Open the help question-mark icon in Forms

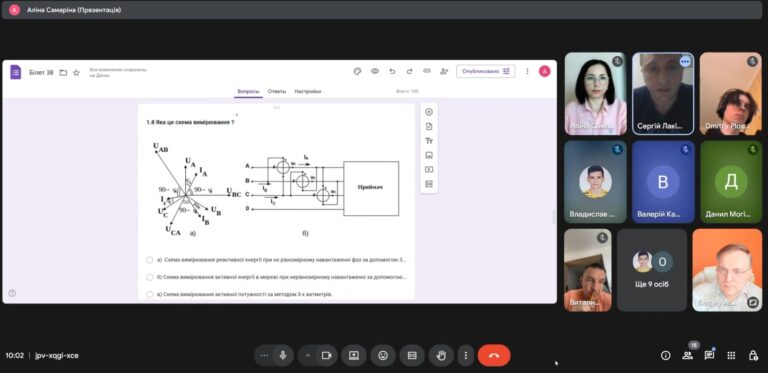coord(12,293)
